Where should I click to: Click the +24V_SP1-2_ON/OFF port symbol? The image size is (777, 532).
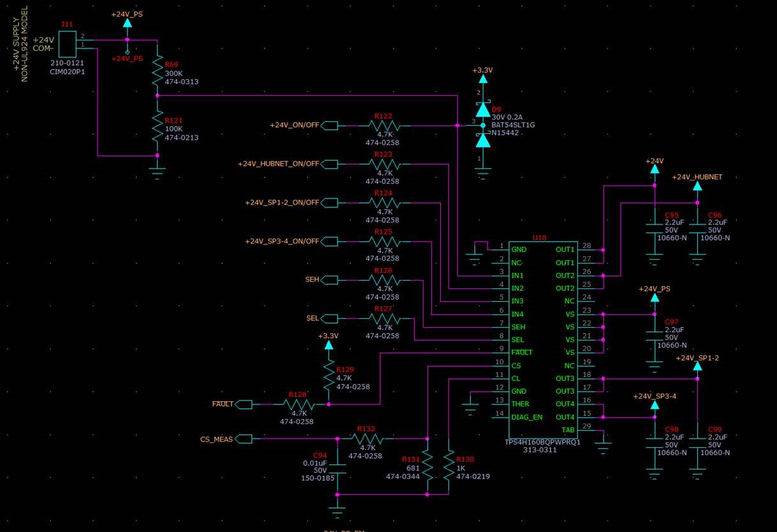pyautogui.click(x=329, y=203)
